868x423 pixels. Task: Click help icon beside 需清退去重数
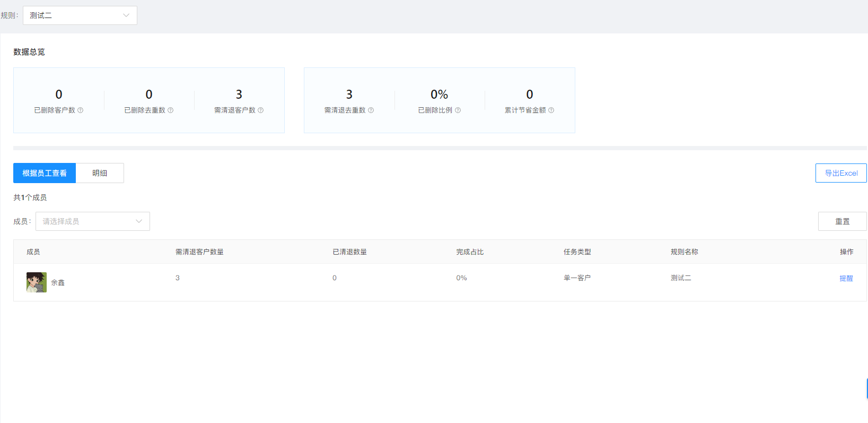click(371, 110)
